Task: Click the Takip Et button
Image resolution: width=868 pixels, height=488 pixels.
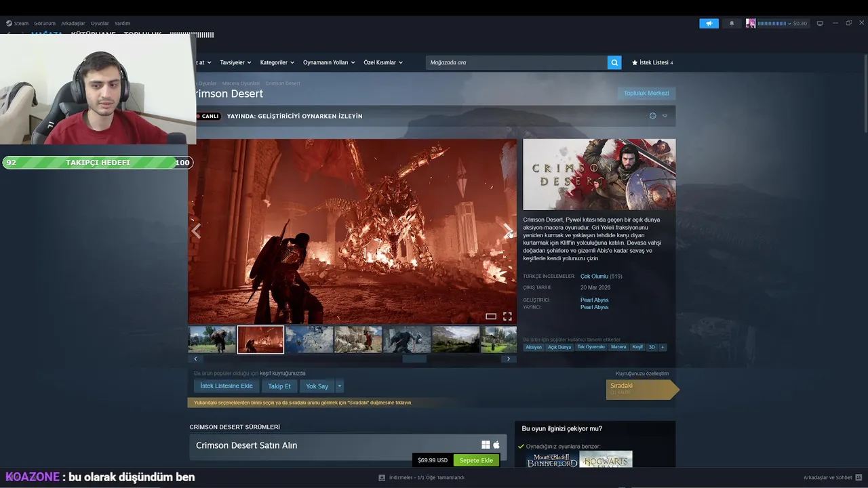Action: pyautogui.click(x=279, y=386)
